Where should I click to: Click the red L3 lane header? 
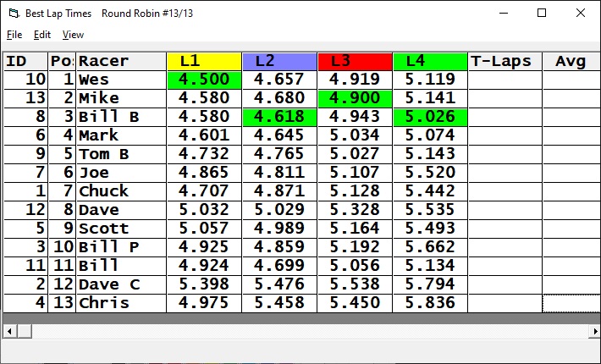355,61
